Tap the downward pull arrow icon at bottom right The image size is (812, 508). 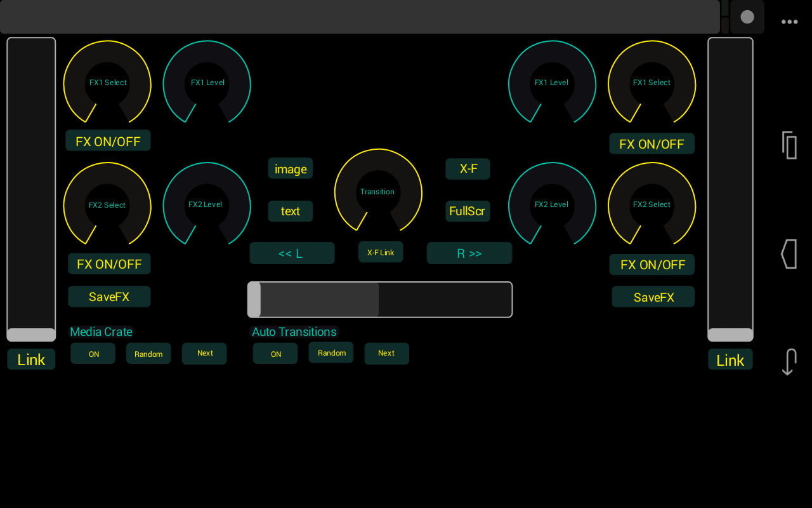pyautogui.click(x=789, y=362)
